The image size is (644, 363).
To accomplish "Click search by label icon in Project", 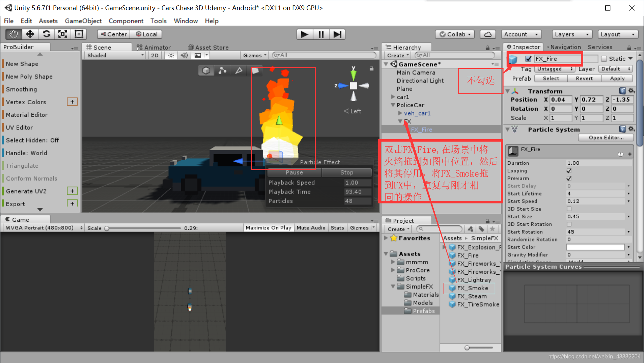I will (x=481, y=229).
